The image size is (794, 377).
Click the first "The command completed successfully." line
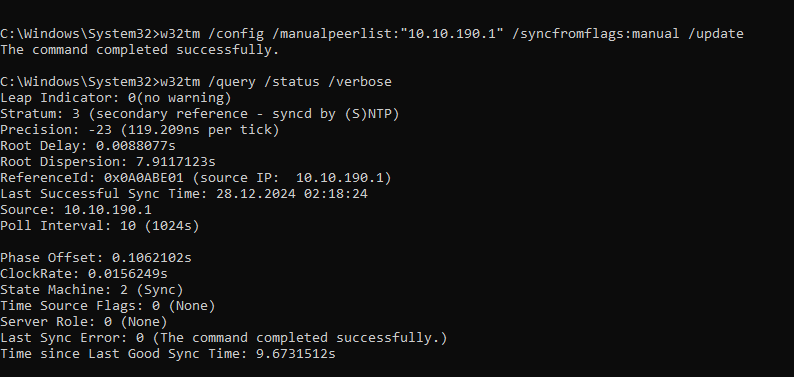pyautogui.click(x=139, y=50)
